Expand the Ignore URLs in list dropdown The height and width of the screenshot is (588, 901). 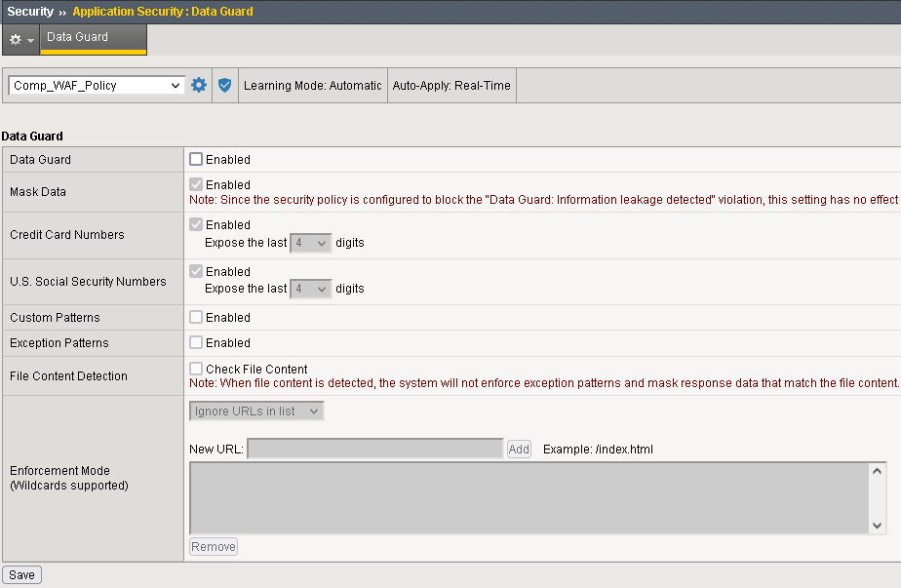pos(256,412)
